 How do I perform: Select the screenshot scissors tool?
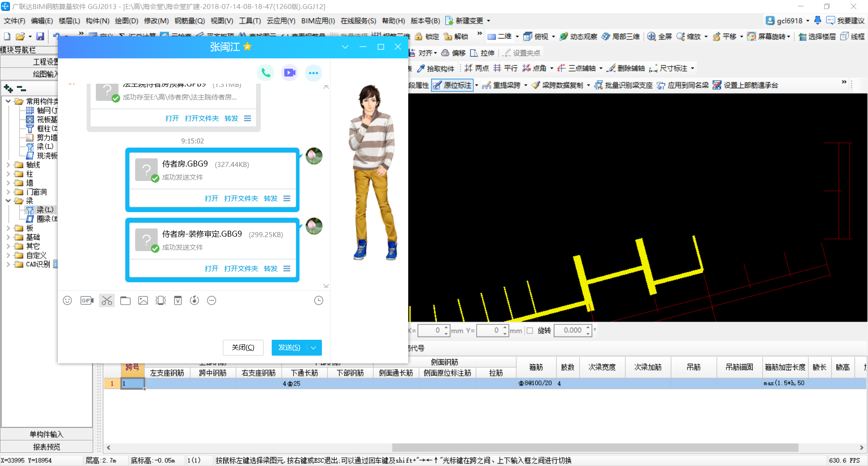(x=107, y=300)
